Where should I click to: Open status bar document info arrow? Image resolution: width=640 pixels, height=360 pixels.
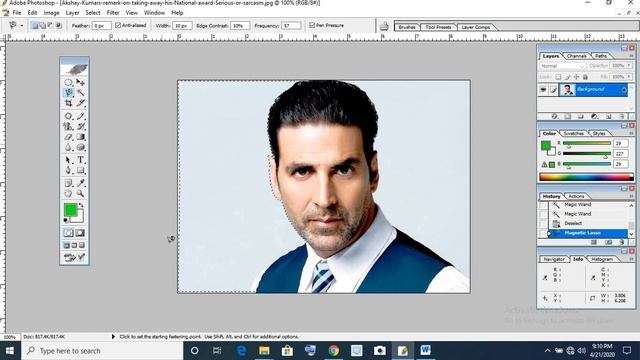(113, 337)
